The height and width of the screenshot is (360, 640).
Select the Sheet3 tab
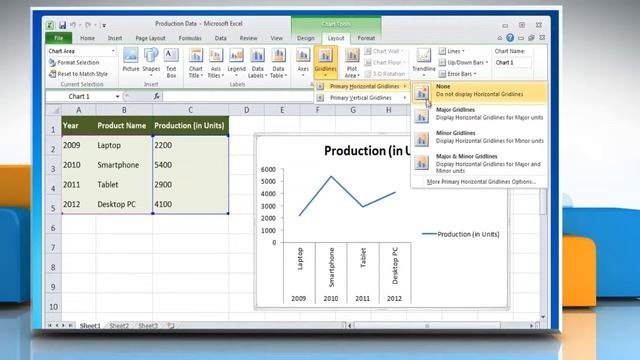point(148,326)
